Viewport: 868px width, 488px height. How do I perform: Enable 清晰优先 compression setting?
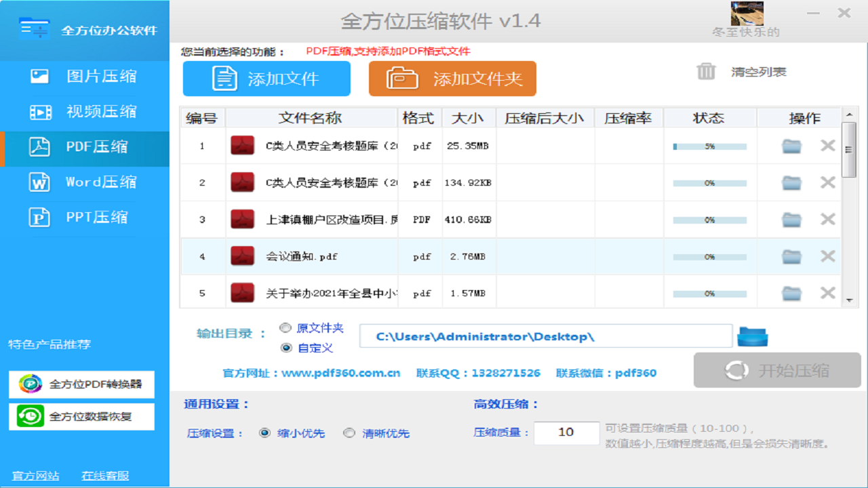(x=350, y=433)
